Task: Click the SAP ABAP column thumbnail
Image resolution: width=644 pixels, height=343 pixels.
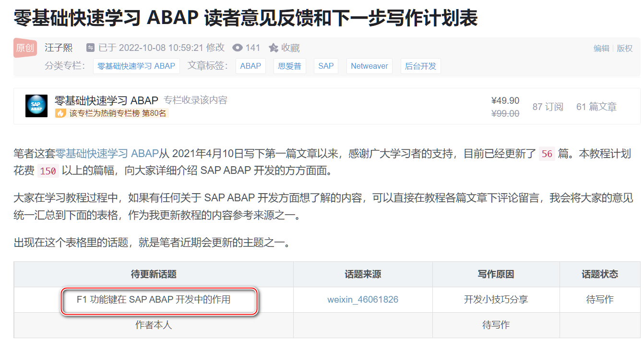Action: pos(36,106)
